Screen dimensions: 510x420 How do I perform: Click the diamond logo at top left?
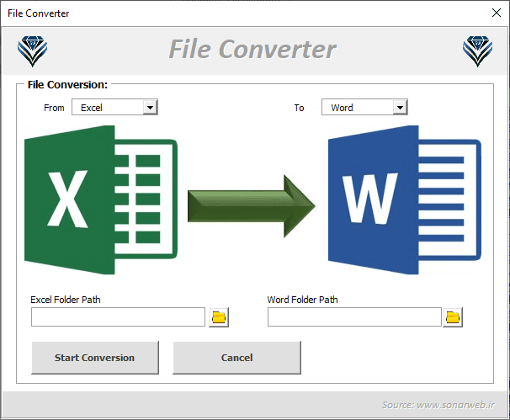point(32,51)
